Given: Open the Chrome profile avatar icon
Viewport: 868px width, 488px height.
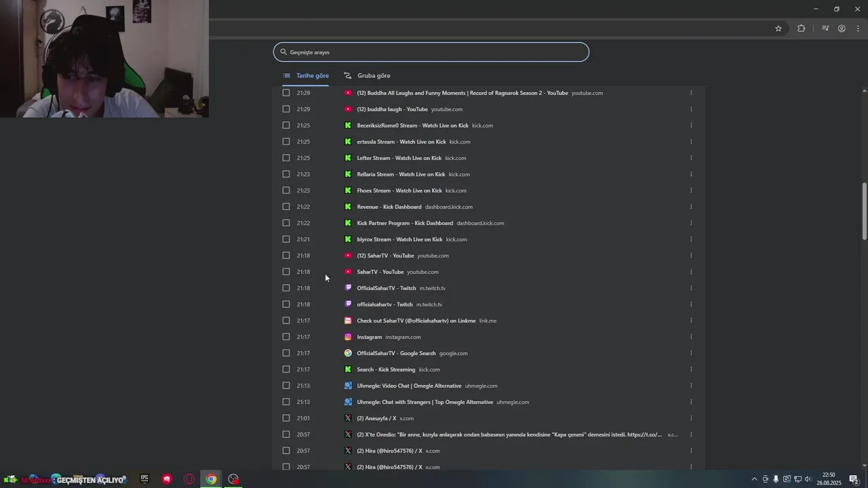Looking at the screenshot, I should pos(842,28).
